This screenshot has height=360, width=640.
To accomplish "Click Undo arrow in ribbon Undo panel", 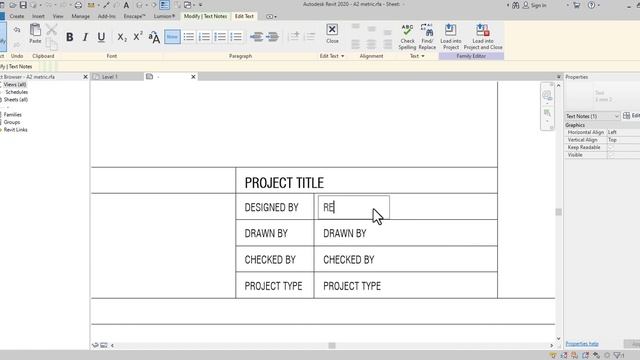I will coord(17,30).
